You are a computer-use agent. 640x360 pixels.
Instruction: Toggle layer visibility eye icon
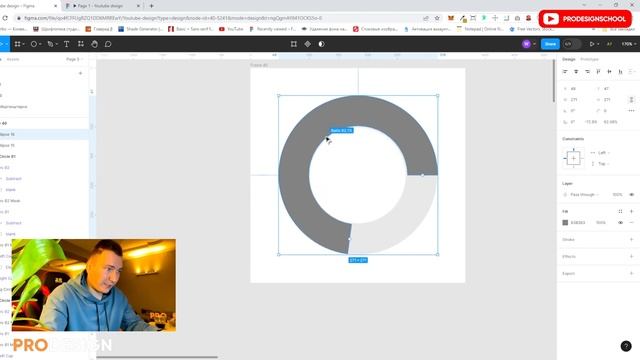[x=631, y=195]
